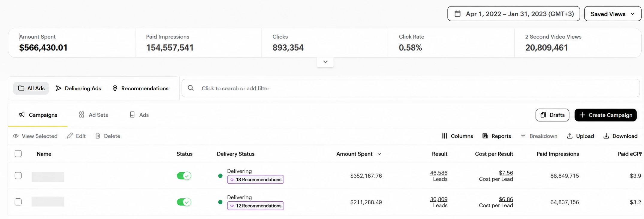Click the All Ads folder icon
Image resolution: width=644 pixels, height=219 pixels.
pos(21,88)
